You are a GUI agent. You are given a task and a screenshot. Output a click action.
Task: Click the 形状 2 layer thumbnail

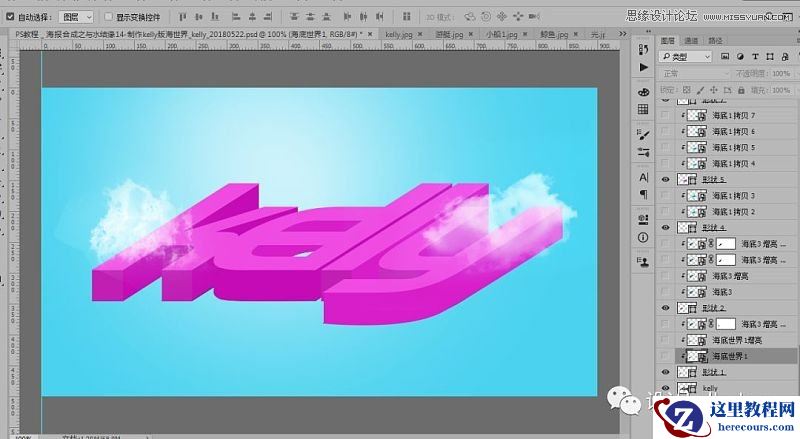point(687,308)
